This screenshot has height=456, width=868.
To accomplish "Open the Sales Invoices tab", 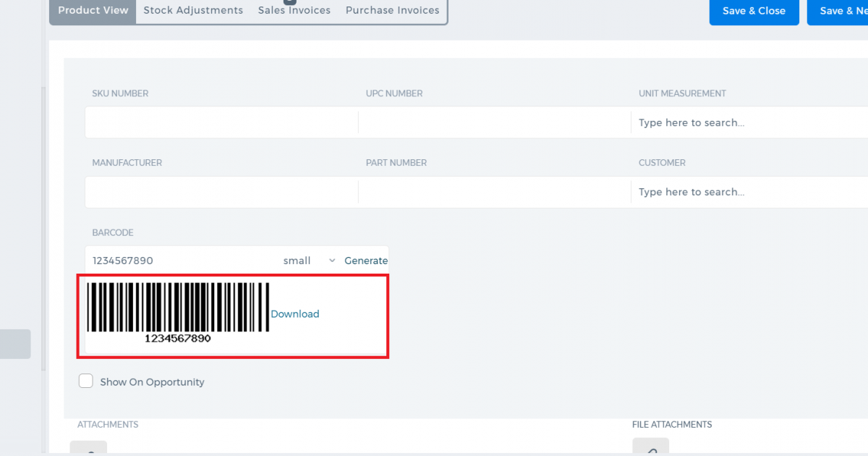I will [294, 10].
